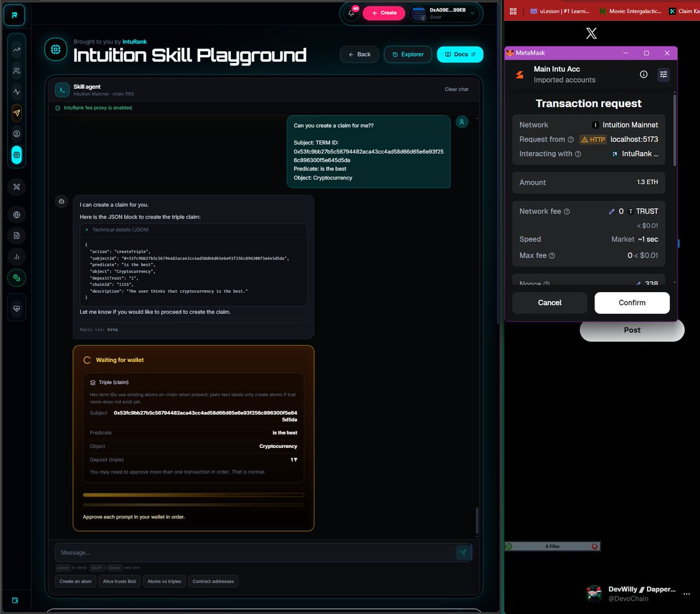
Task: Click the user avatar icon beside chat message
Action: [462, 122]
